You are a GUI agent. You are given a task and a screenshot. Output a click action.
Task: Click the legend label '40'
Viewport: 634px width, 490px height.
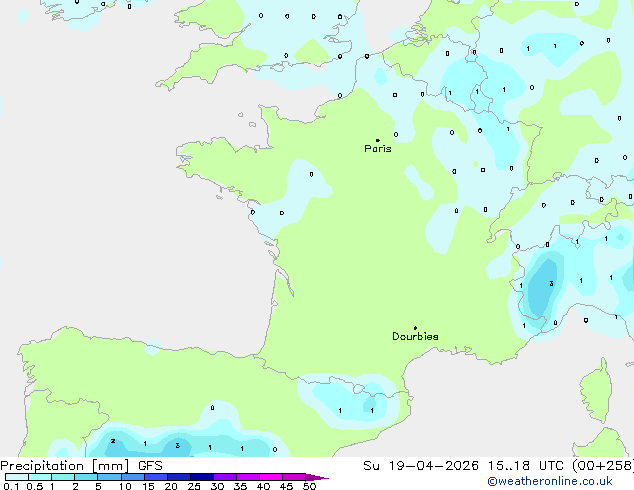click(264, 486)
